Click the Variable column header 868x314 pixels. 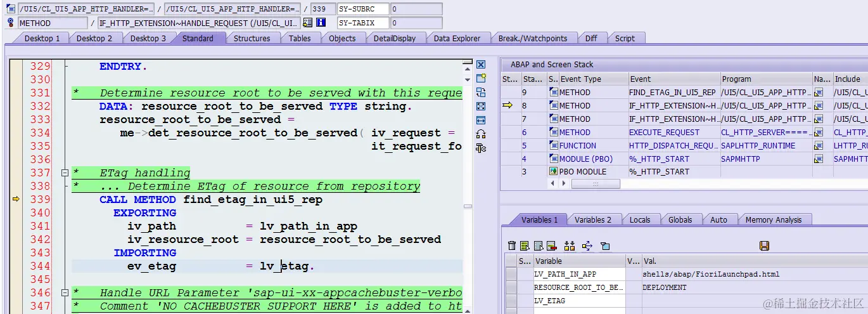[579, 261]
